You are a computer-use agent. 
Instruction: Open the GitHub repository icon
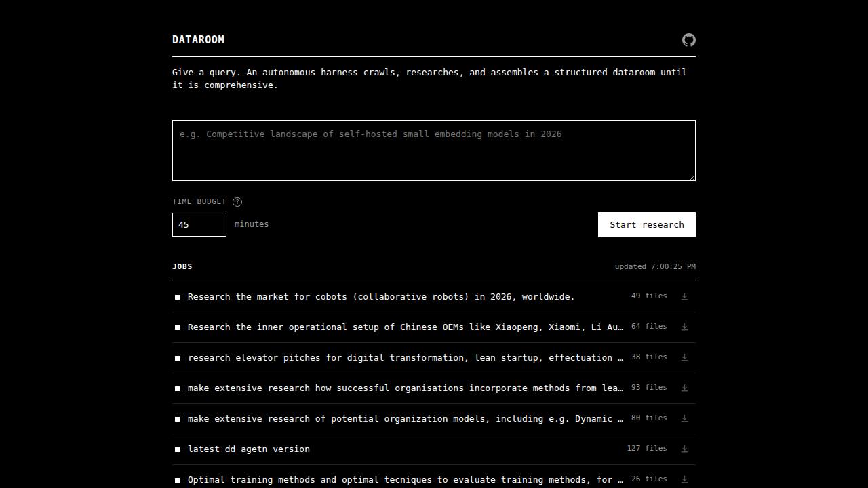[x=688, y=40]
